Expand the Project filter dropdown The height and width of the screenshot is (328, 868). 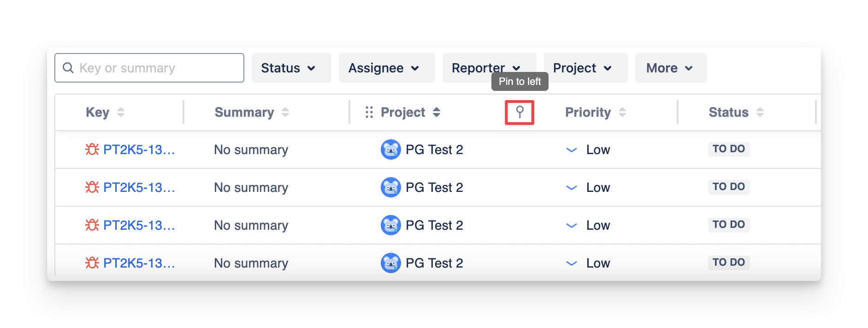coord(585,68)
